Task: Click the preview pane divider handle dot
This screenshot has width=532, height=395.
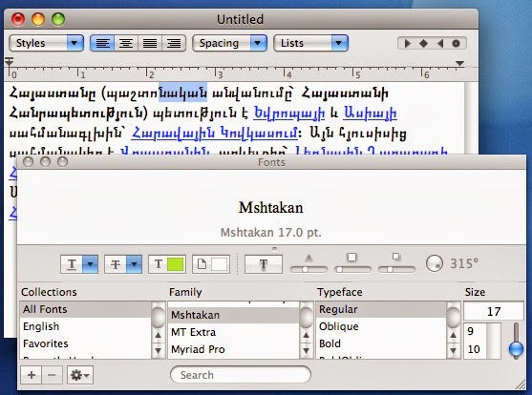Action: [274, 249]
